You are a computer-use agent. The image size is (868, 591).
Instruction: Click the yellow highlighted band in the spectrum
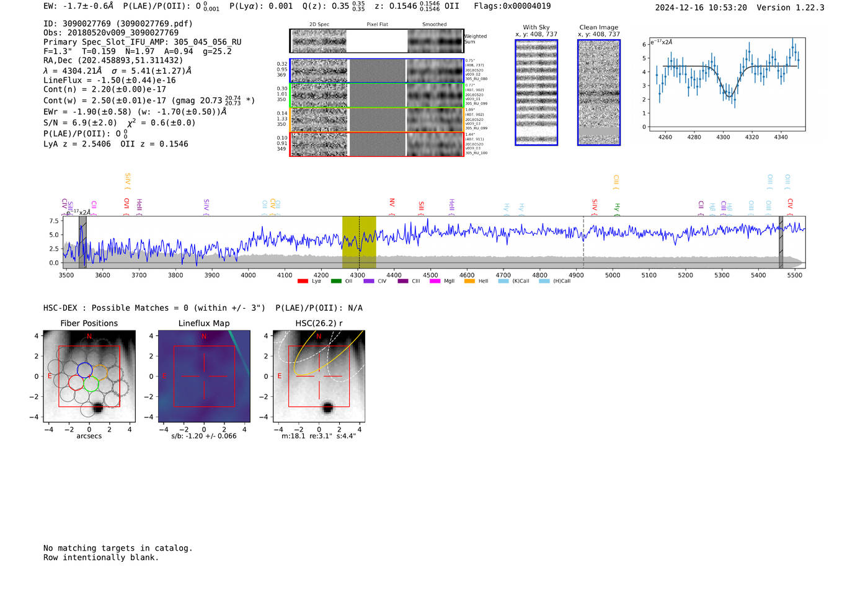[359, 242]
